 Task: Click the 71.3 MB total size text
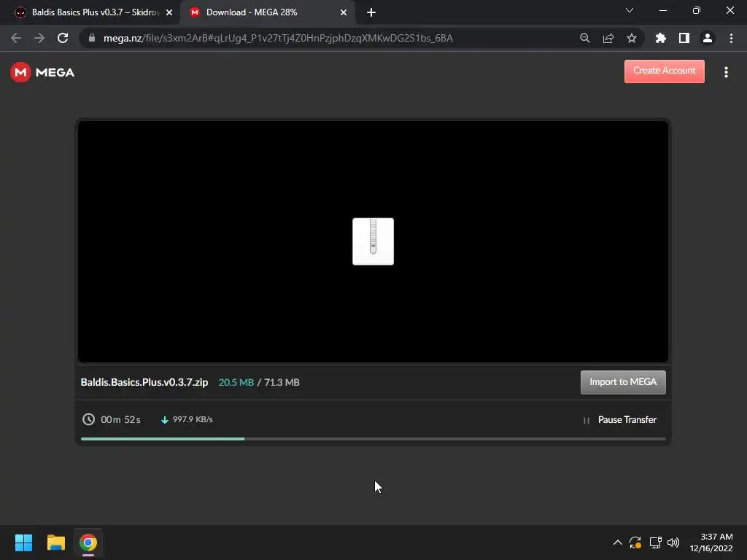282,382
